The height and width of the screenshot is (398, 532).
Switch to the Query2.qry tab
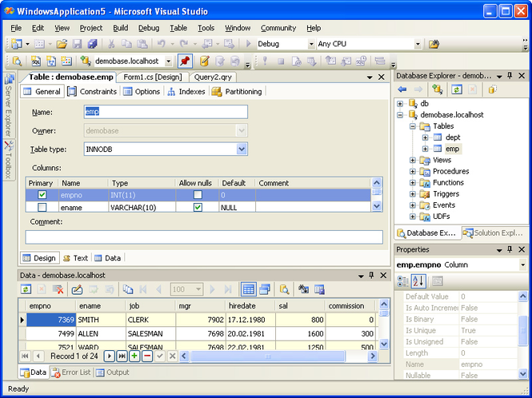[213, 78]
